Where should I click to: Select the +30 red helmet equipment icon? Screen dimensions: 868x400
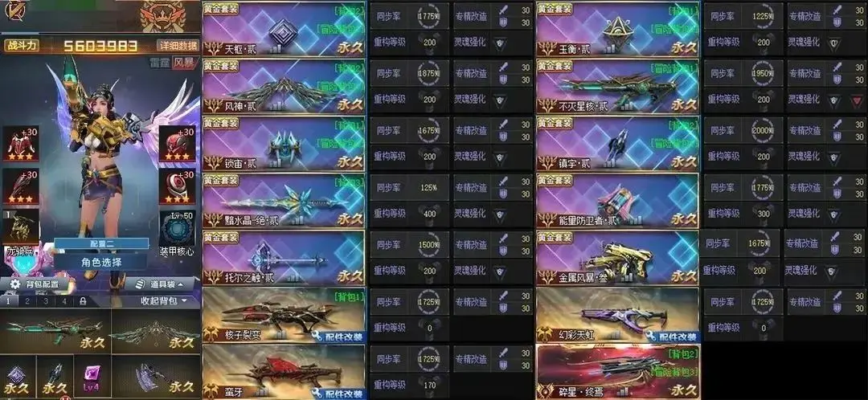coord(177,143)
